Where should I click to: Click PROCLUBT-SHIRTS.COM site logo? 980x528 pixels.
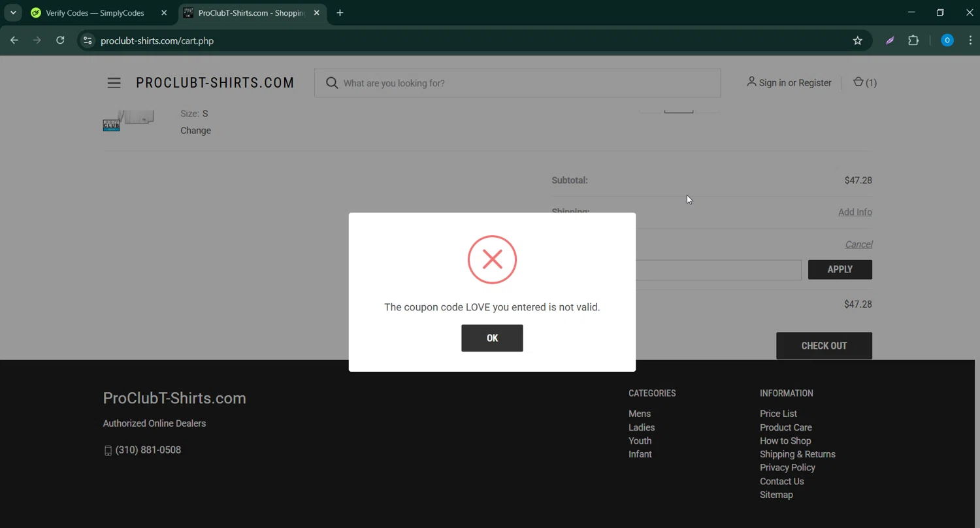(x=215, y=83)
